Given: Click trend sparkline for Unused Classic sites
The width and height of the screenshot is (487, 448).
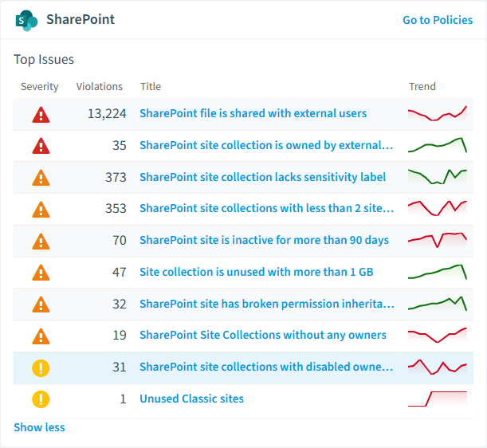Looking at the screenshot, I should coord(438,399).
